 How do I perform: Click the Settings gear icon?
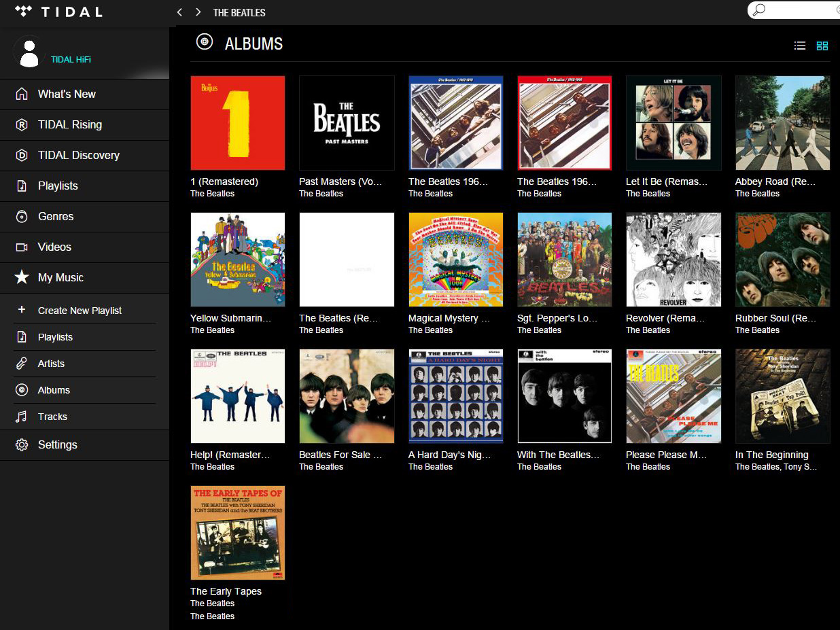pyautogui.click(x=22, y=444)
